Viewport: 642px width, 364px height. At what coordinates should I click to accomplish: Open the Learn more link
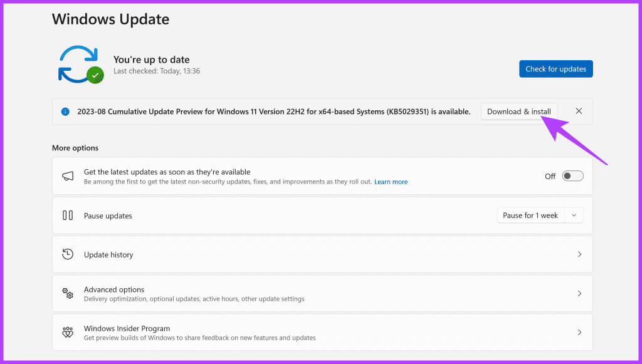tap(391, 182)
